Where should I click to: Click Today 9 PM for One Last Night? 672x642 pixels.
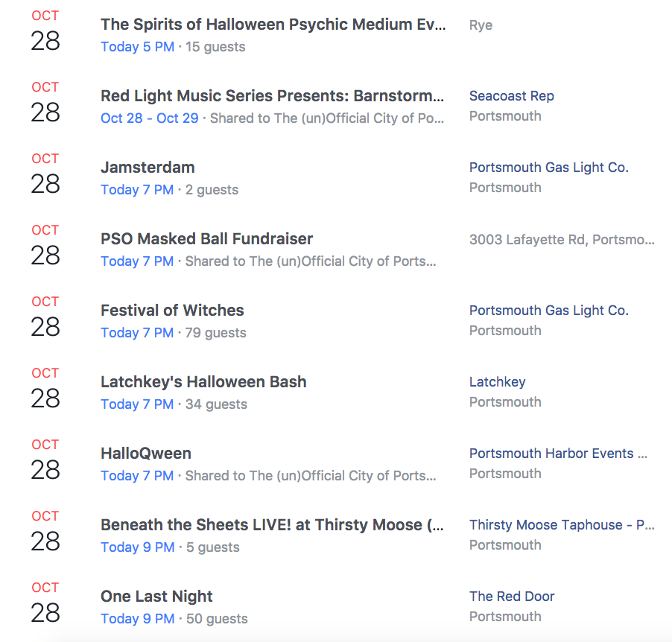[x=138, y=619]
